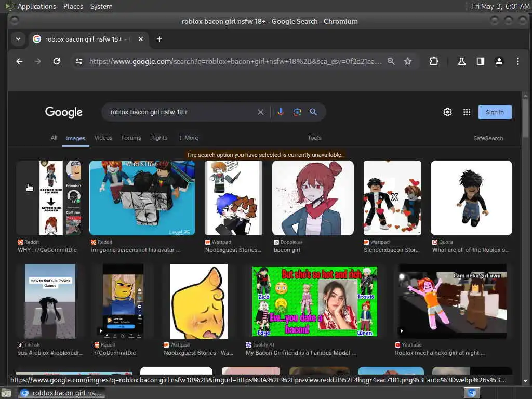Click the forward navigation arrow
The width and height of the screenshot is (532, 399).
click(x=38, y=61)
